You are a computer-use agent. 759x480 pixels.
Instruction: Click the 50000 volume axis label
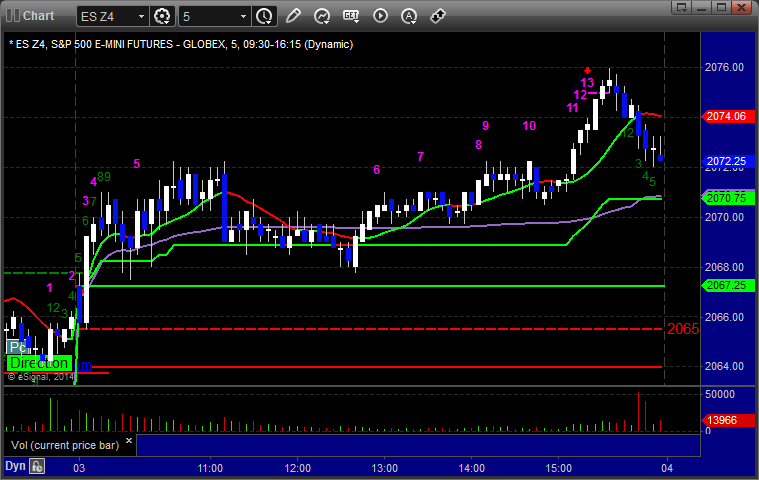[720, 394]
